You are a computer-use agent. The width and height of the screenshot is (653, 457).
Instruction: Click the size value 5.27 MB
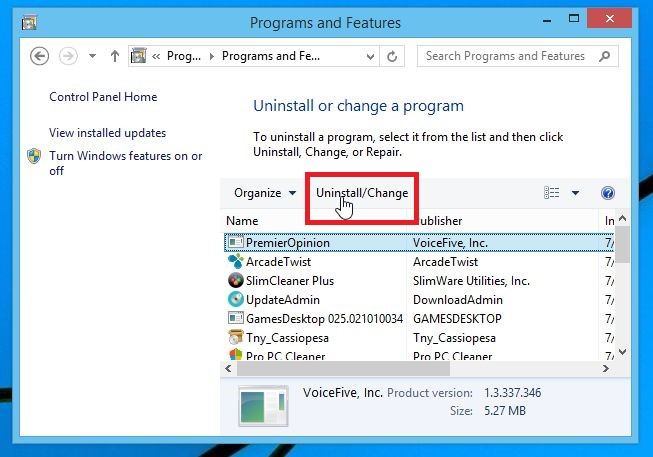[505, 411]
